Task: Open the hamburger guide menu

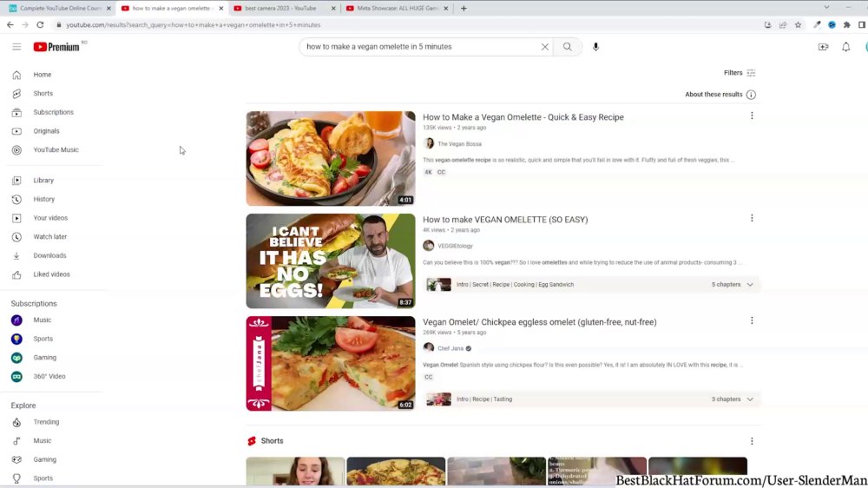Action: [16, 47]
